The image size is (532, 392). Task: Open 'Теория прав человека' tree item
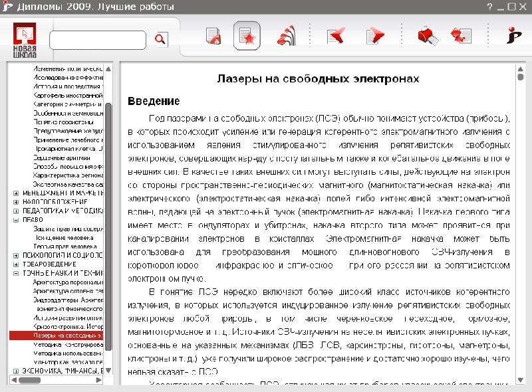(x=65, y=246)
